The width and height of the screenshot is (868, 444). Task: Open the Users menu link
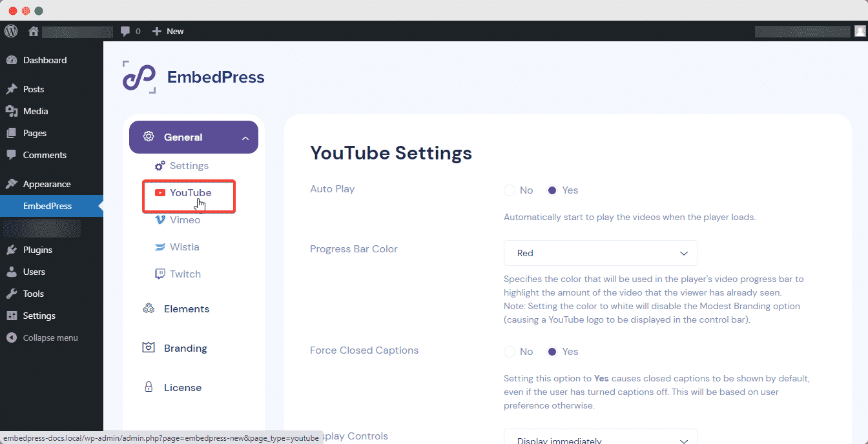click(34, 272)
